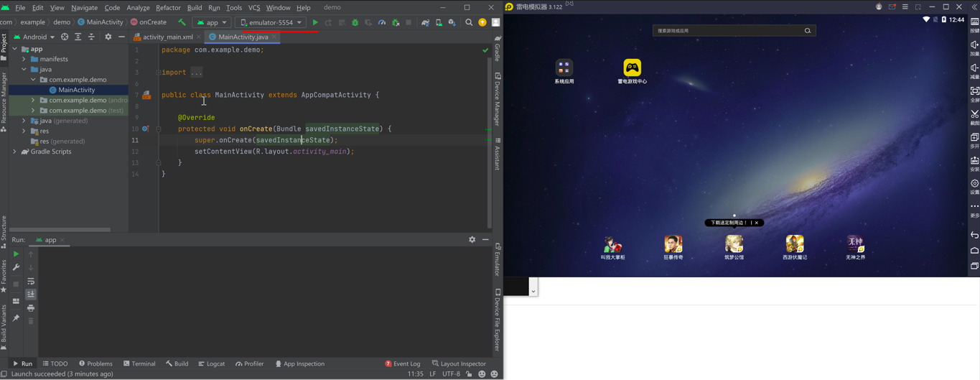Toggle scroll to end in Run panel

pos(31,295)
